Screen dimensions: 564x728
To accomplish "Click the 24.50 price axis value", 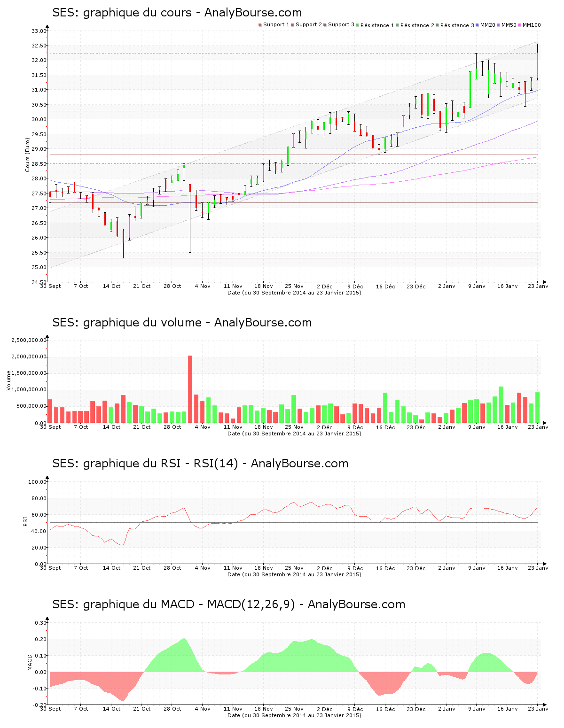I will pyautogui.click(x=39, y=282).
